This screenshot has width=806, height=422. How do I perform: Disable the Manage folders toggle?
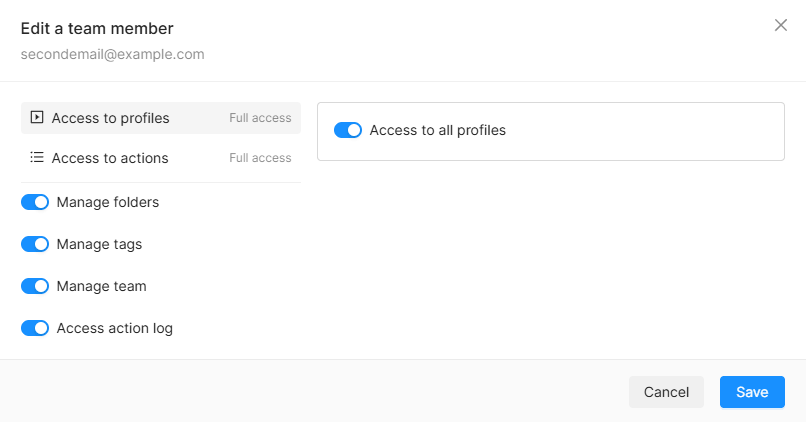click(x=35, y=202)
